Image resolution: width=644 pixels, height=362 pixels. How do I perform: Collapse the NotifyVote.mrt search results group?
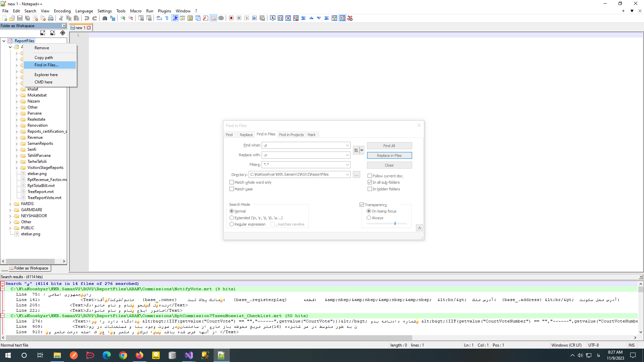click(3, 289)
